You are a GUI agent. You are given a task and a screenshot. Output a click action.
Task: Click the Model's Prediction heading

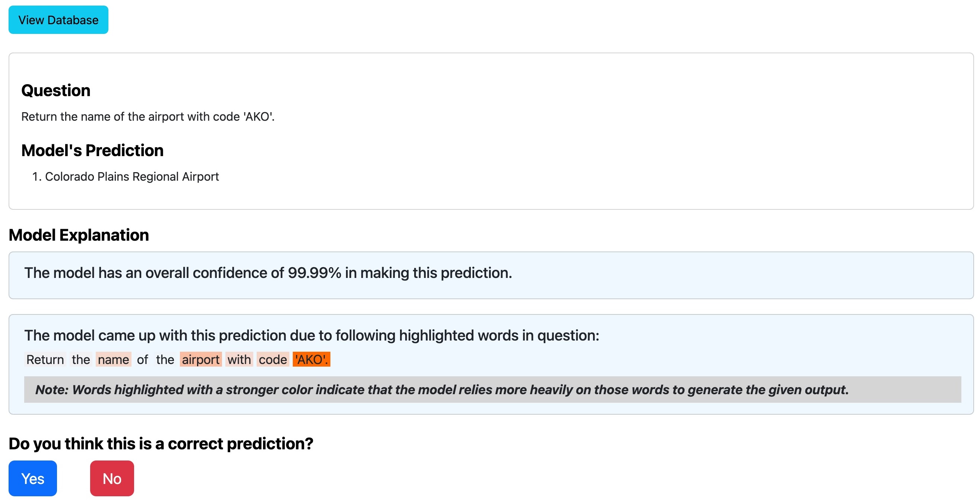pos(92,151)
